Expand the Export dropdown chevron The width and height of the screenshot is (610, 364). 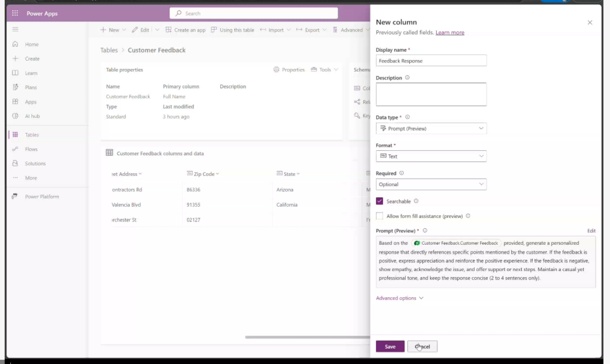pos(325,30)
